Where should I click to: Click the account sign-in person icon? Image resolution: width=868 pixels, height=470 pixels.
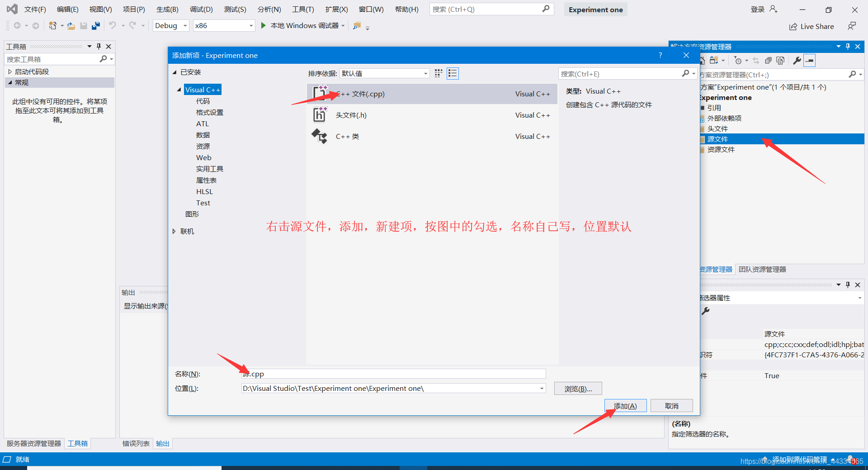pyautogui.click(x=774, y=9)
